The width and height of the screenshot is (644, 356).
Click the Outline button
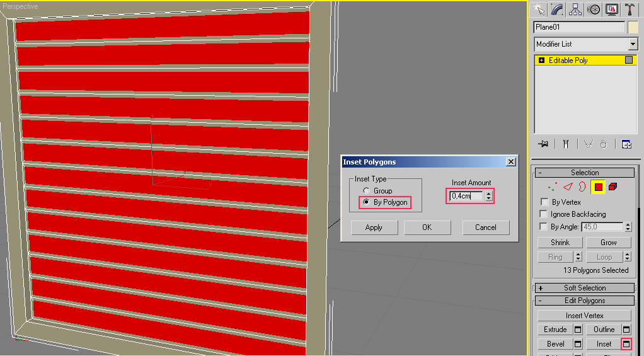pyautogui.click(x=604, y=330)
